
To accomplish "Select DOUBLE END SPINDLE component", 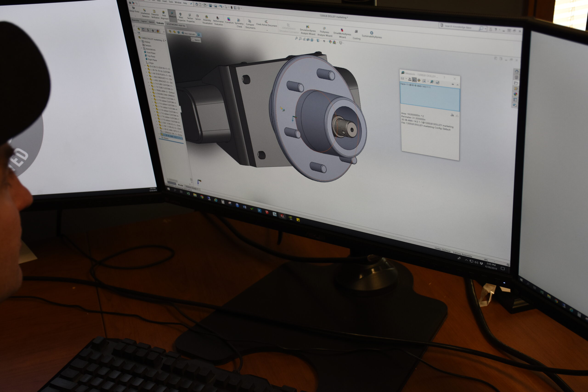I will click(x=164, y=94).
